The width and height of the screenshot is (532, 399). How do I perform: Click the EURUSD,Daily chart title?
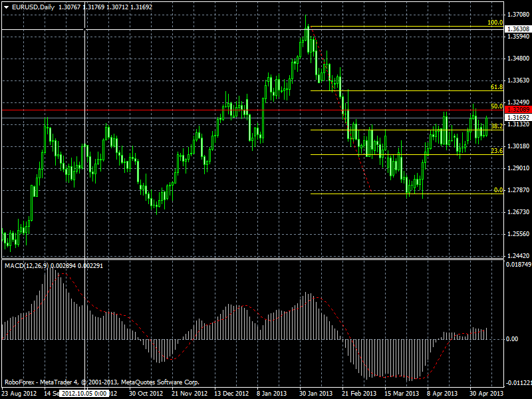pos(33,7)
